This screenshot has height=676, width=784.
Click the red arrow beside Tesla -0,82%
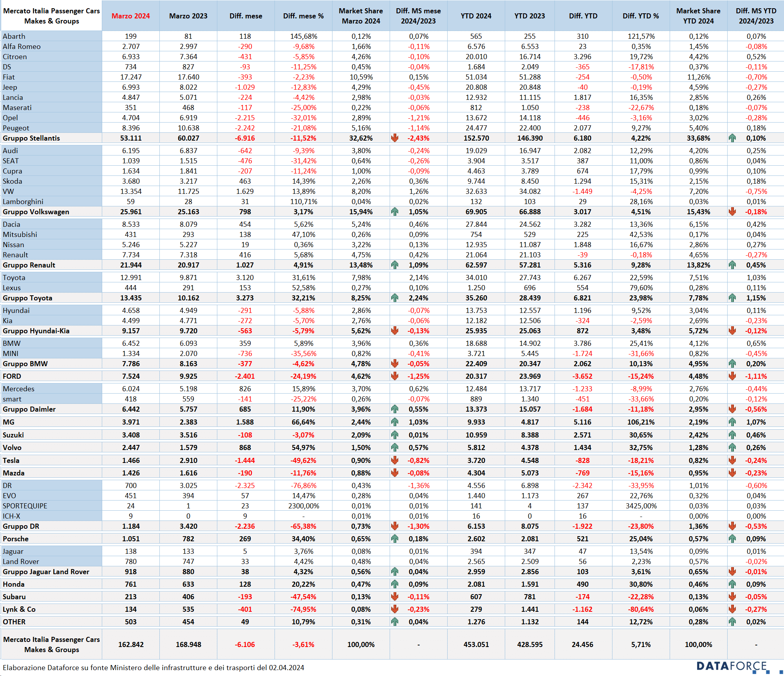[395, 460]
